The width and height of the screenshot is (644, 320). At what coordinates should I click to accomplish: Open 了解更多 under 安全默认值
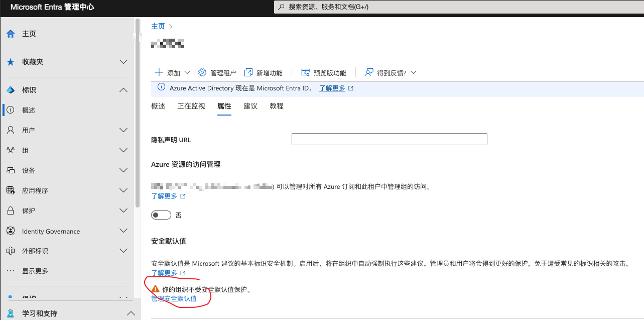pyautogui.click(x=164, y=273)
